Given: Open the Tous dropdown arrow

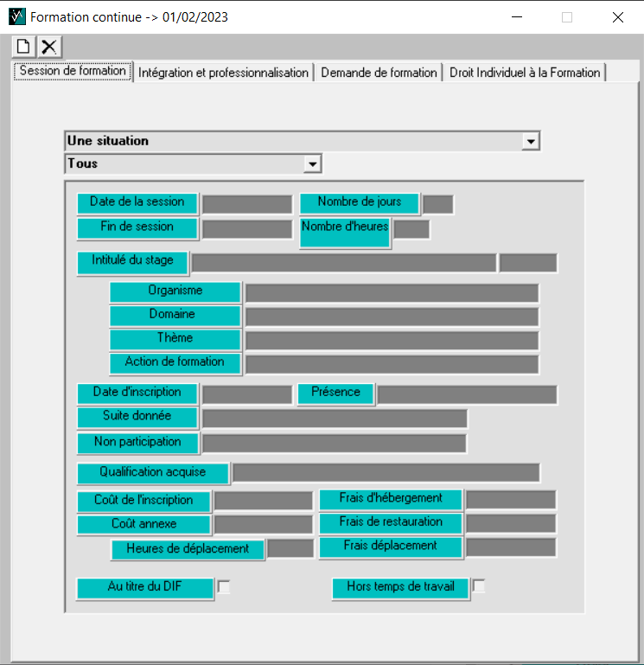Looking at the screenshot, I should pos(312,163).
